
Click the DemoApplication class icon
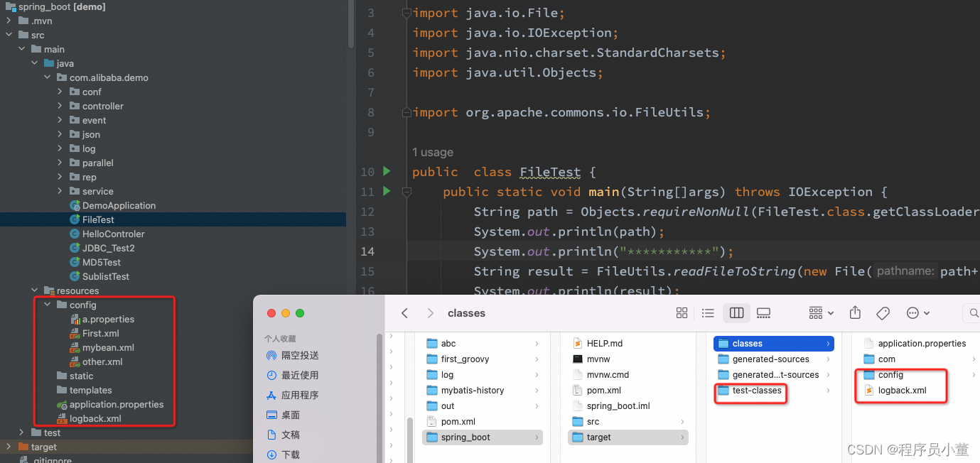click(x=75, y=205)
